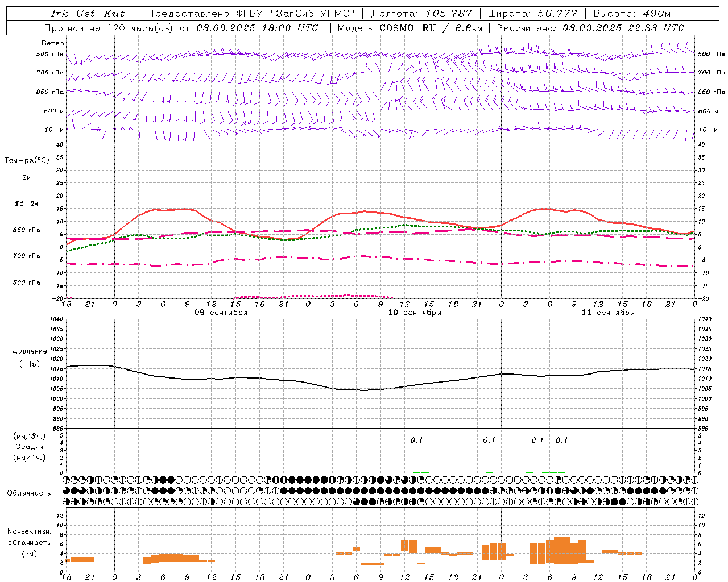The height and width of the screenshot is (582, 728).
Task: Click the Давление panel label
Action: [x=28, y=351]
